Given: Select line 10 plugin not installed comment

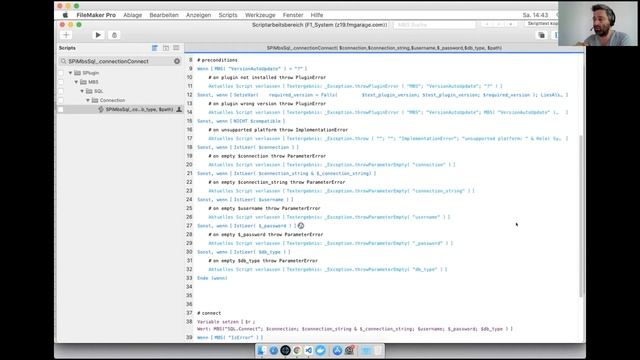Looking at the screenshot, I should click(267, 77).
